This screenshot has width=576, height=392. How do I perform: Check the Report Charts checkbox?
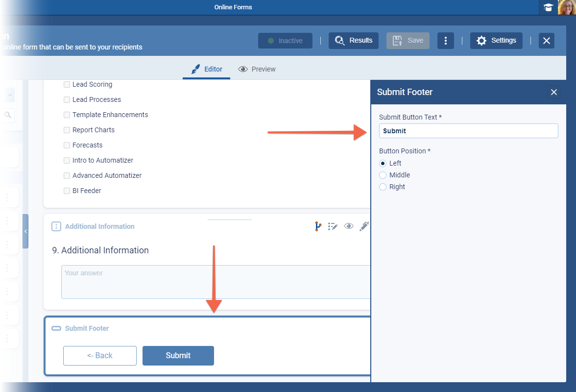tap(67, 130)
